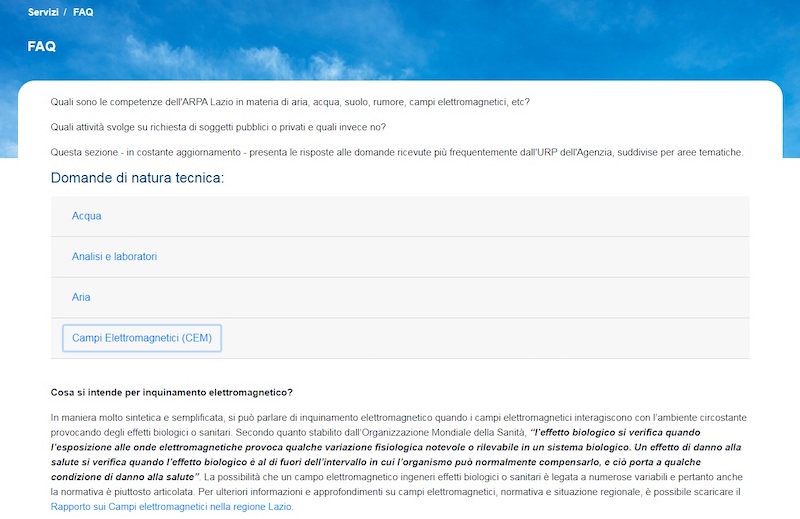This screenshot has height=519, width=800.
Task: Expand the Aria FAQ section
Action: click(81, 297)
